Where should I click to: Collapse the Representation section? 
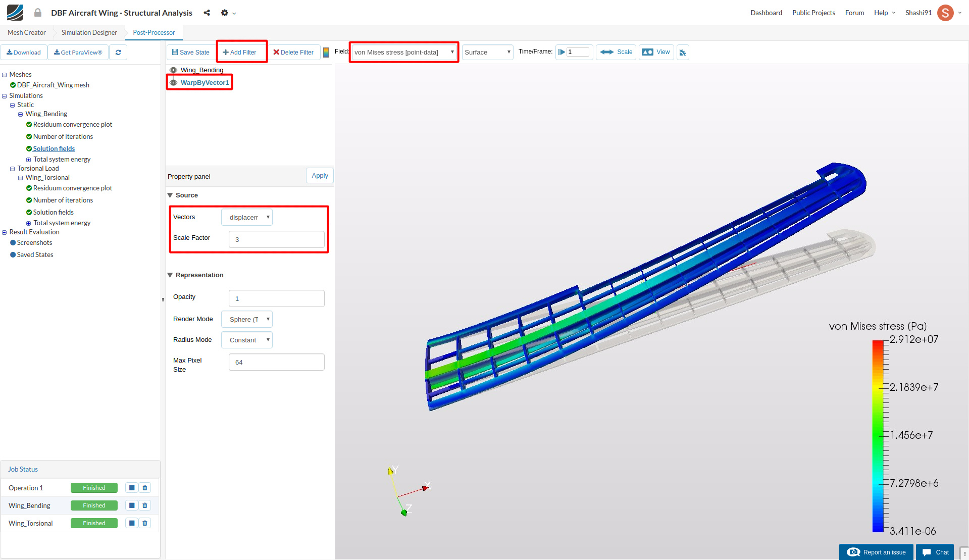(x=170, y=275)
